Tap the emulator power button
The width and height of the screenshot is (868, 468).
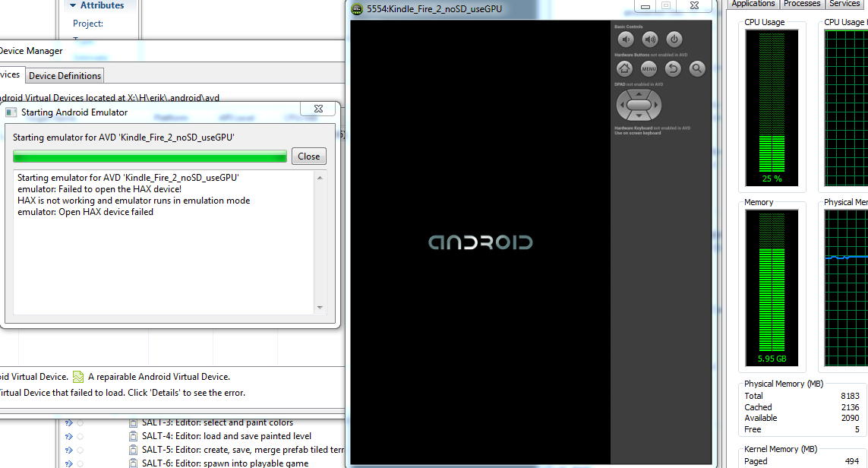coord(674,40)
